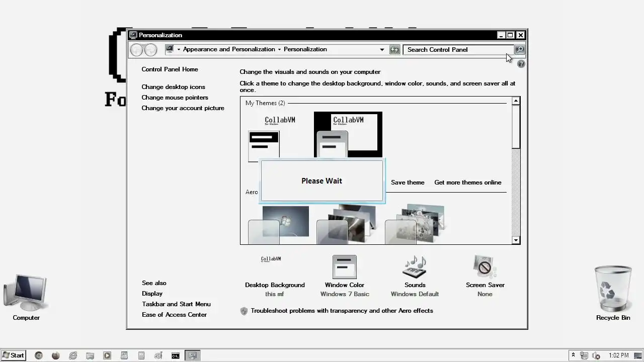Open the Screen Saver settings icon
The width and height of the screenshot is (644, 362).
485,267
